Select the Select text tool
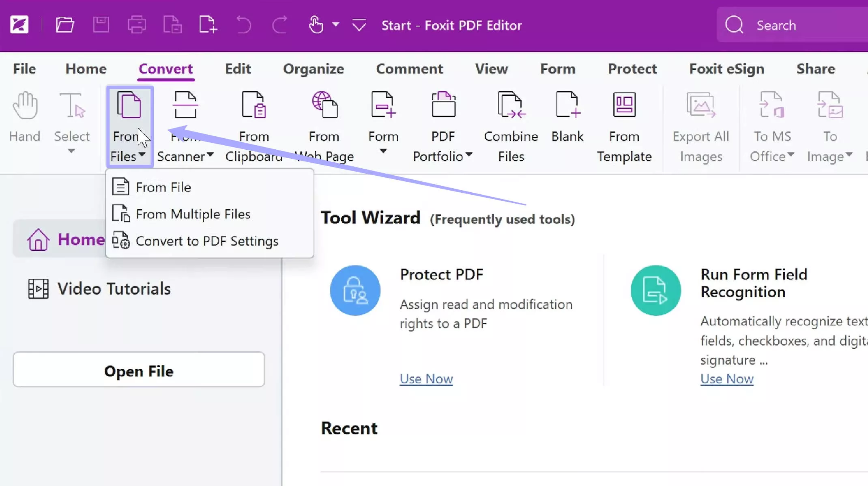 point(72,117)
